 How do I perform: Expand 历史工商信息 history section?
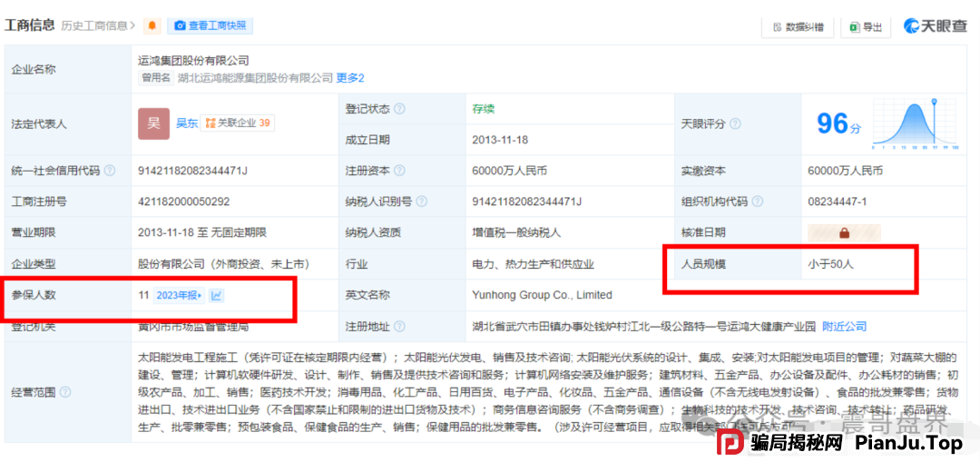click(98, 26)
